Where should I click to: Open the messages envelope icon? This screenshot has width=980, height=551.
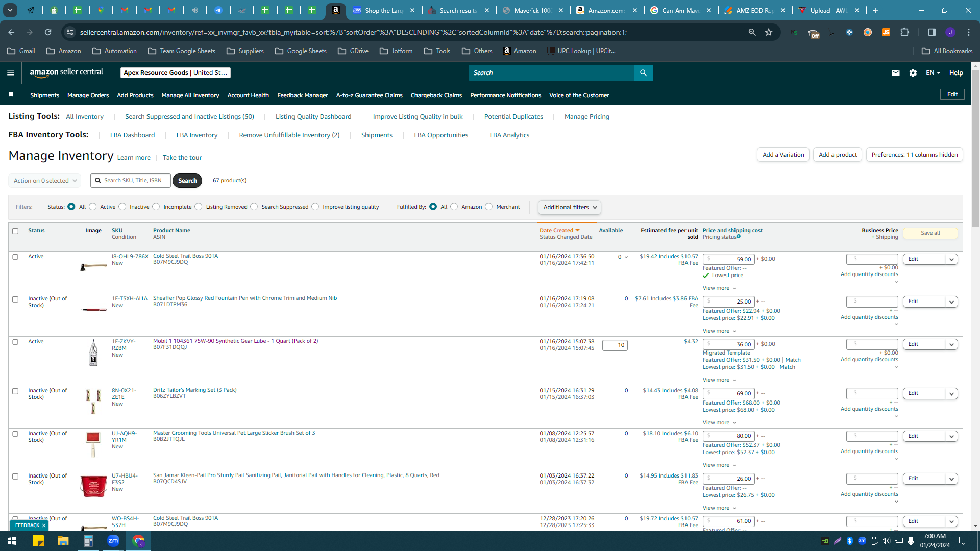[895, 73]
